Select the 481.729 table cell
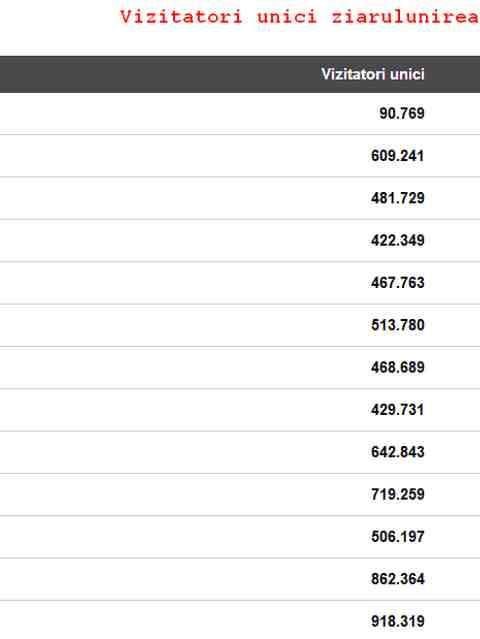Viewport: 480px width, 639px height. pos(398,198)
